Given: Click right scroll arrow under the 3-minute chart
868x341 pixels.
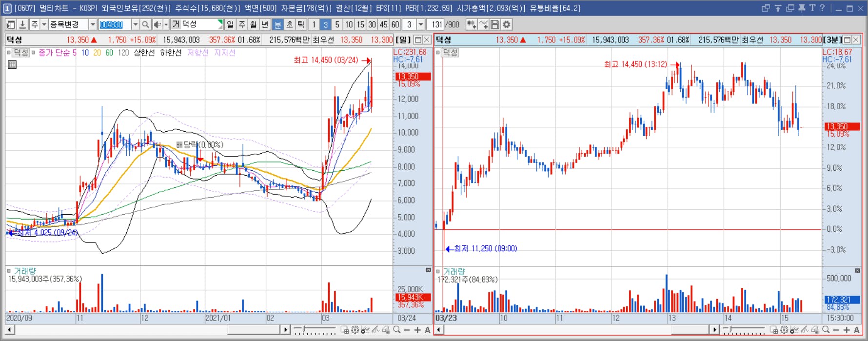Looking at the screenshot, I should [714, 330].
